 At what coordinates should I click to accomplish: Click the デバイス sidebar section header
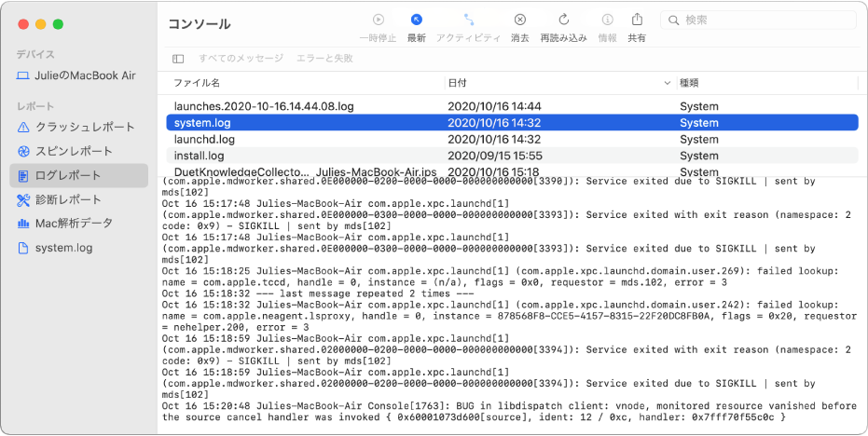pyautogui.click(x=35, y=54)
